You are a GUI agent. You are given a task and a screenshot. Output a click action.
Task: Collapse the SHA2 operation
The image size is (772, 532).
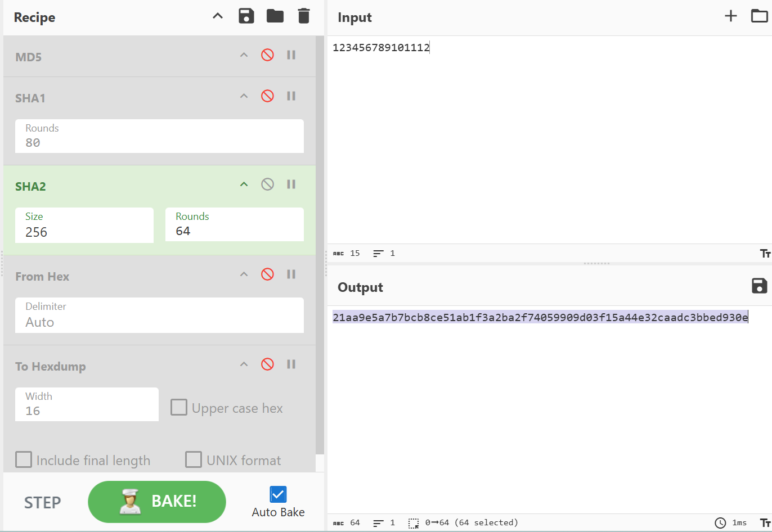point(244,184)
